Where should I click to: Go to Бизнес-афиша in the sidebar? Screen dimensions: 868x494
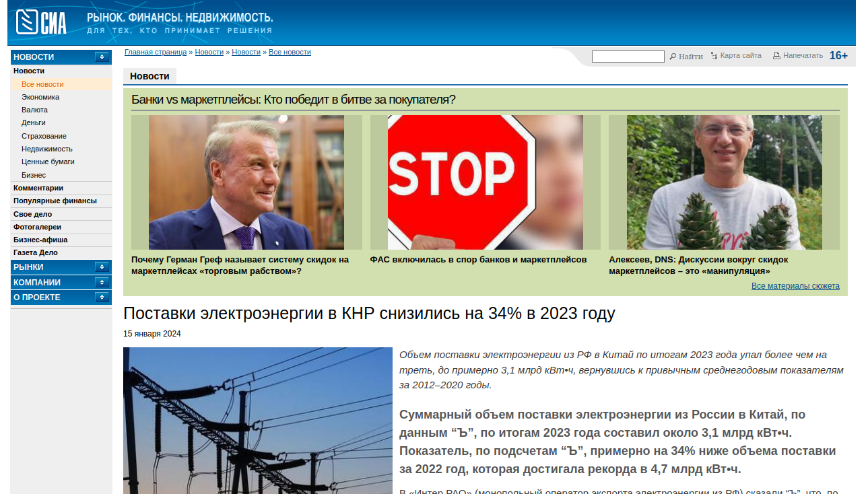[40, 240]
